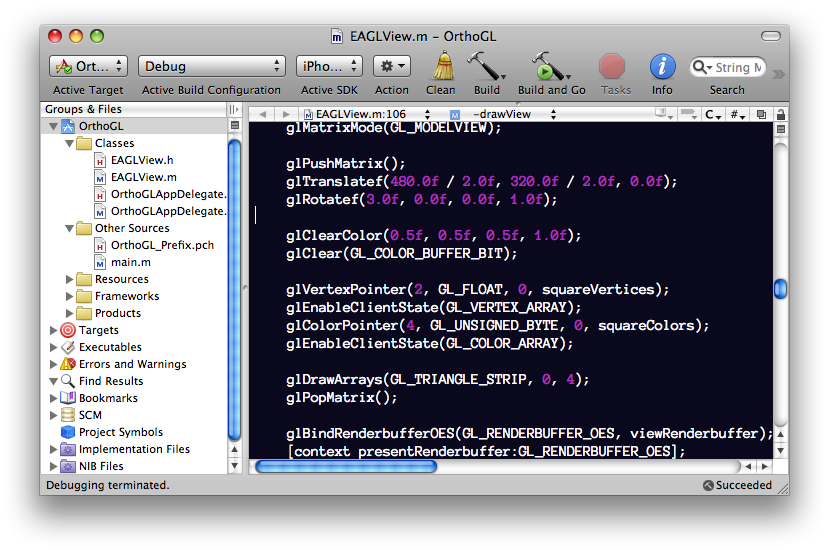Expand the Executables group
829x550 pixels.
[53, 347]
